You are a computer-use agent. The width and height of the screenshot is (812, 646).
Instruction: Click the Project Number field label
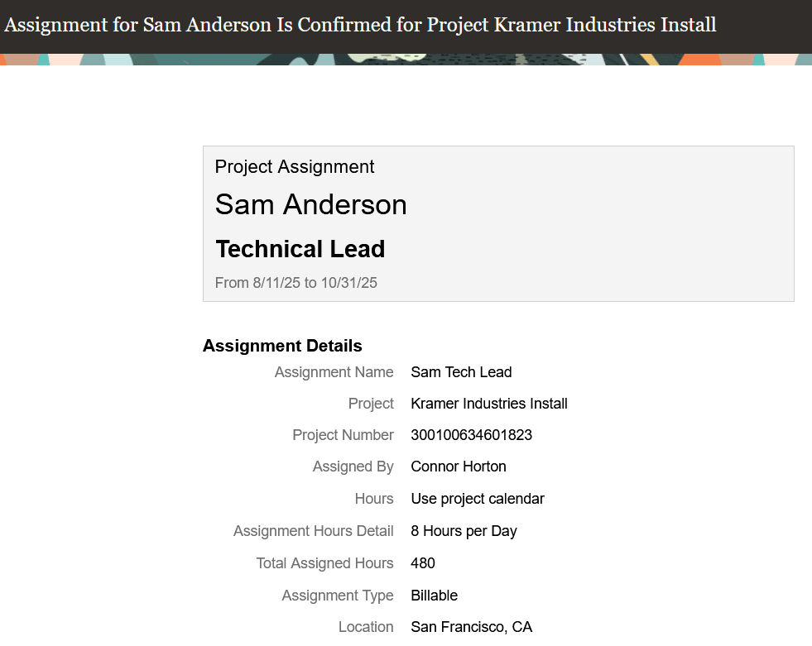pos(343,435)
